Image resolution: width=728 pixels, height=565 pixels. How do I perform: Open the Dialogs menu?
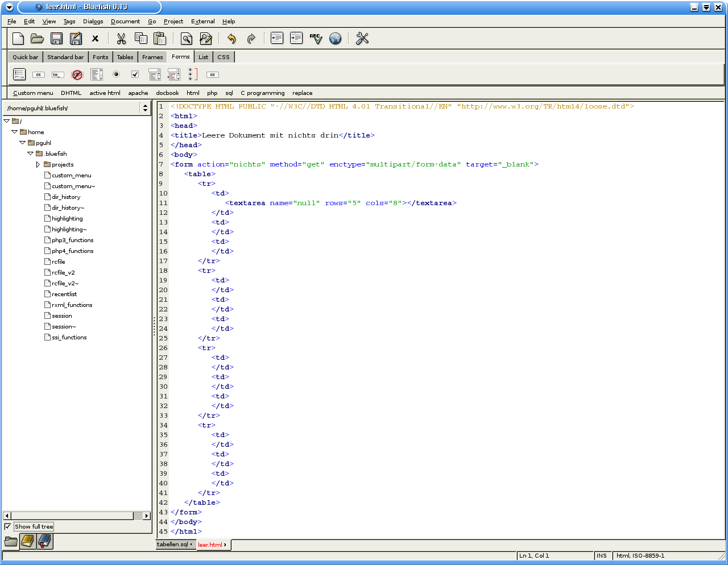point(93,22)
